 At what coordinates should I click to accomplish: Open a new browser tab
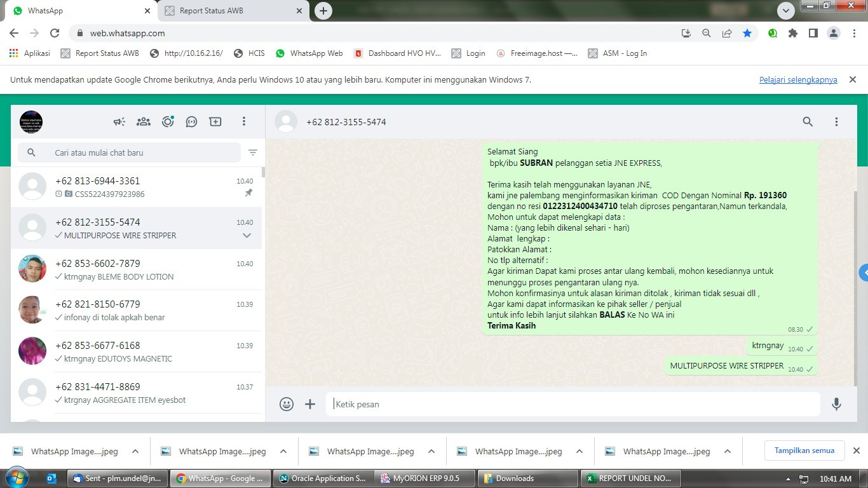[323, 11]
